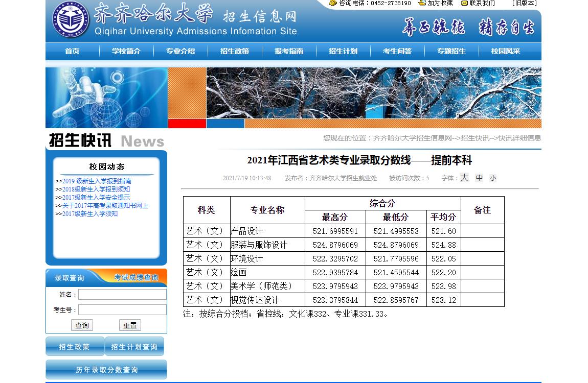This screenshot has height=383, width=588.
Task: Switch to the [旧版本] old version
Action: (524, 3)
